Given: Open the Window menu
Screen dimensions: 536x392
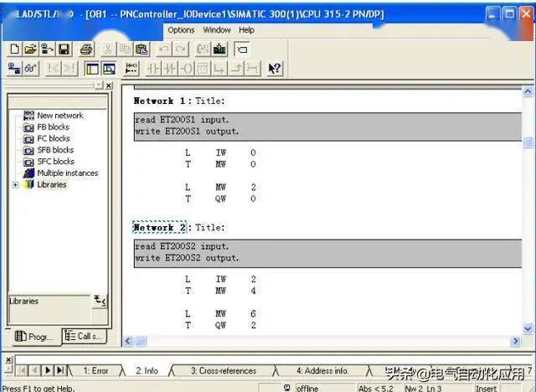Looking at the screenshot, I should tap(217, 30).
